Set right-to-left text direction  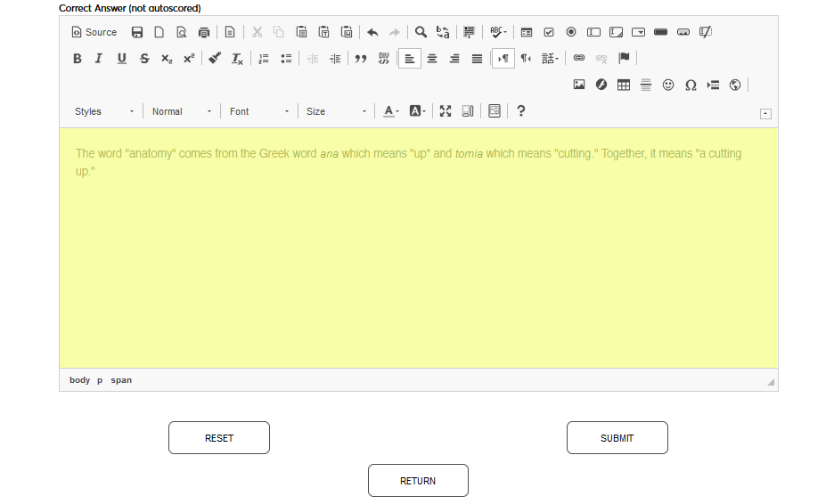526,59
